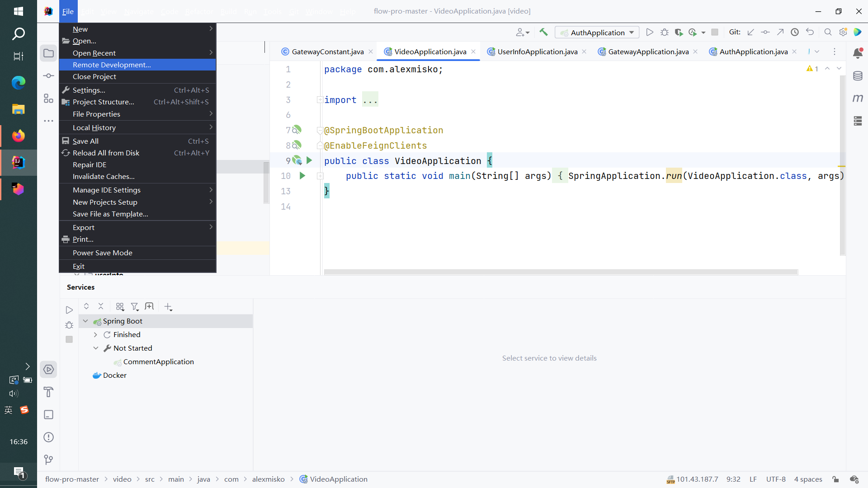Open the Maven tool window icon
This screenshot has height=488, width=868.
tap(858, 98)
